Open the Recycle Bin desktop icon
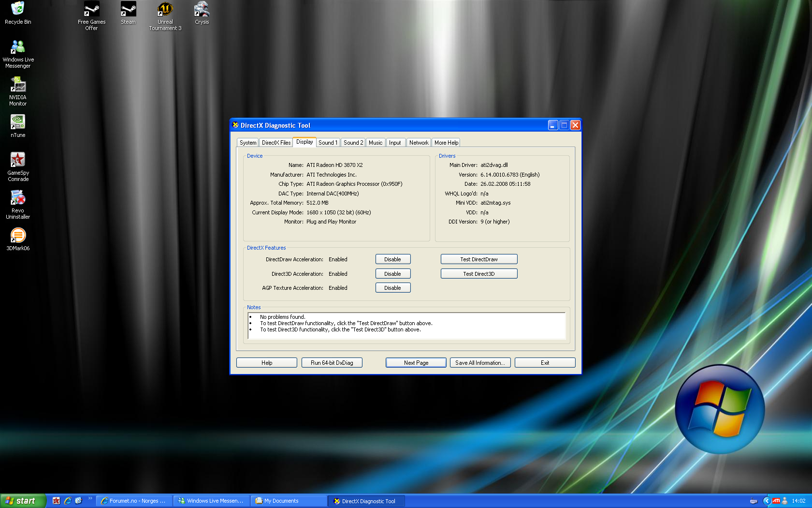812x508 pixels. coord(18,10)
